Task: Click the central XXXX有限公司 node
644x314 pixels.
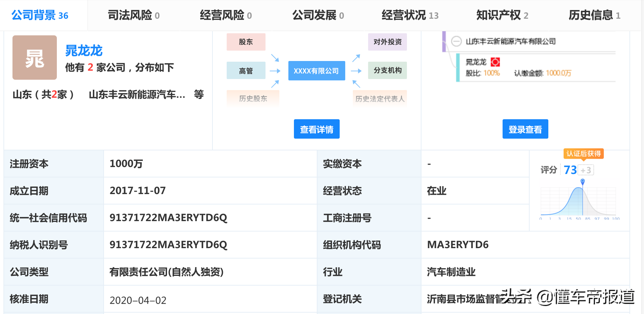Action: tap(317, 71)
